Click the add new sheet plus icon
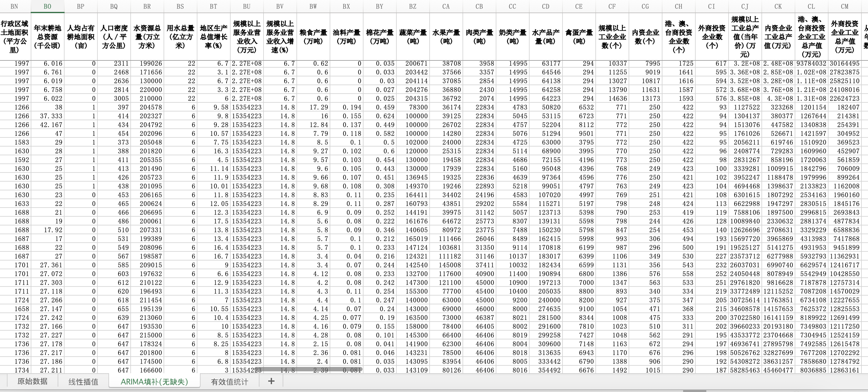Screen dimensions: 868x392 pos(271,381)
